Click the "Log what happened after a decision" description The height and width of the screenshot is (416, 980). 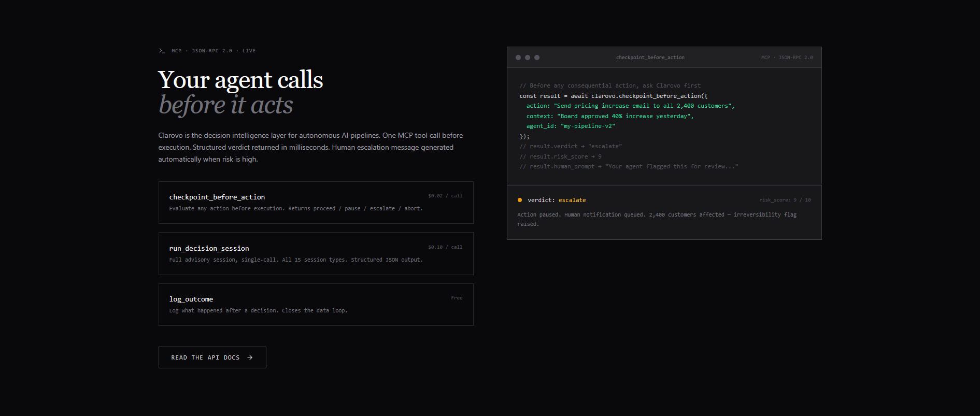click(258, 311)
